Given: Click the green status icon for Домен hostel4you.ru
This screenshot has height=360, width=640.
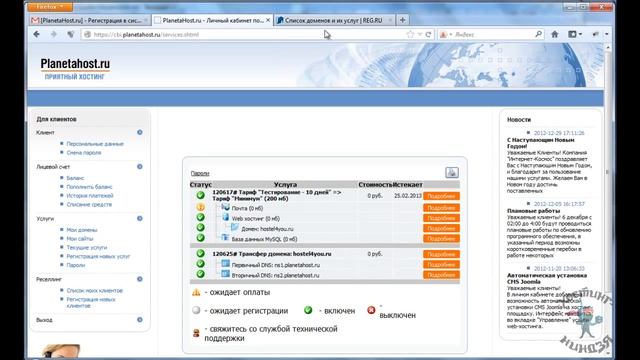Looking at the screenshot, I should point(200,228).
